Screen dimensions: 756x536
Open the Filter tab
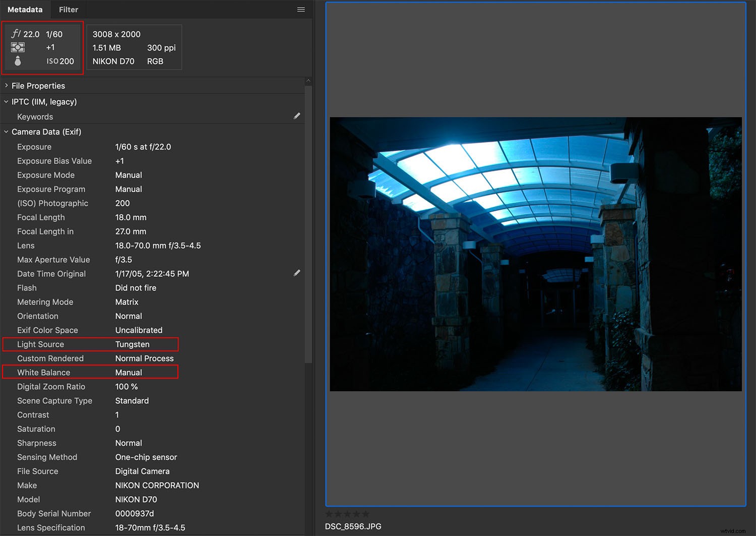click(69, 10)
